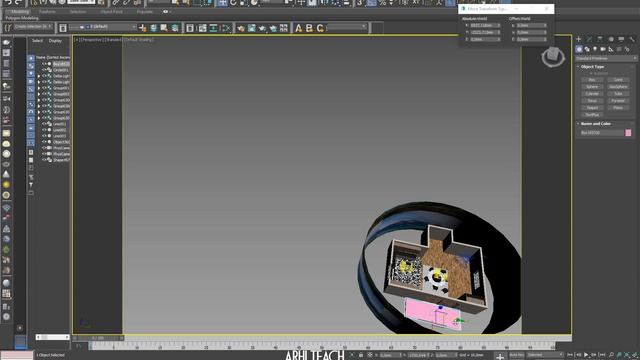Activate the Select and Move tool
The image size is (640, 360).
[222, 3]
